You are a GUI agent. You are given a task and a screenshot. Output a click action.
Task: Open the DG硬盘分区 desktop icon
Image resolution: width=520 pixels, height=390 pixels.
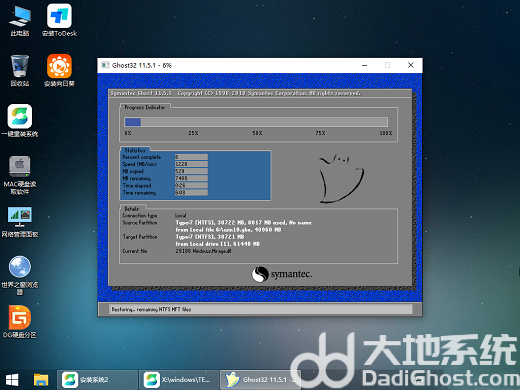(20, 322)
